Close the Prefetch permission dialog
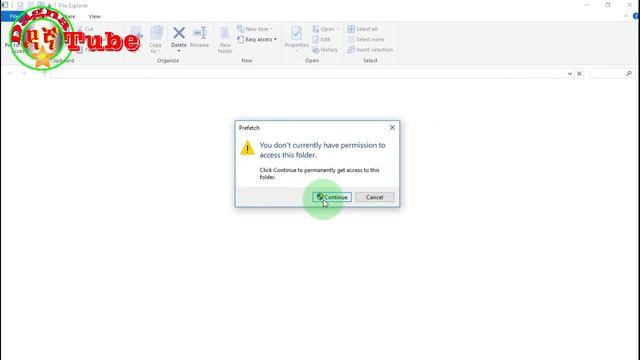 click(392, 128)
